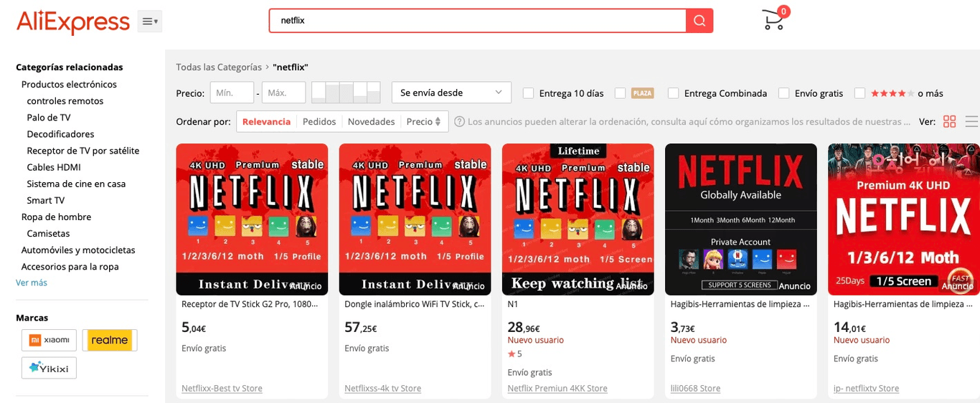Click the 57,25€ price
980x403 pixels.
tap(361, 328)
